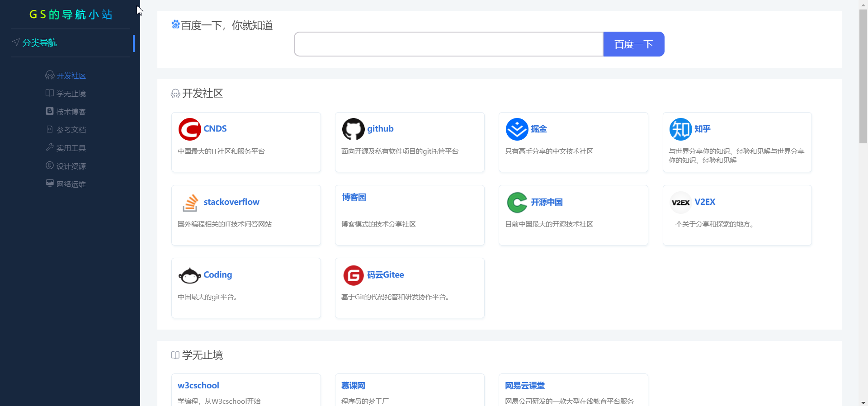This screenshot has width=868, height=406.
Task: Click description 目前中国最大的开源技术社区
Action: 549,224
